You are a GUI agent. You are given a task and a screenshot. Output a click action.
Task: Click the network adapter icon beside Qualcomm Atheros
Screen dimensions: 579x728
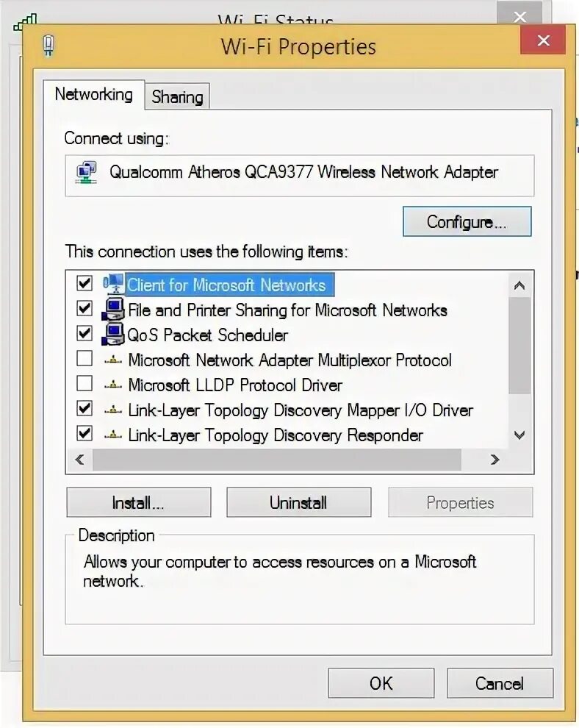pyautogui.click(x=86, y=173)
